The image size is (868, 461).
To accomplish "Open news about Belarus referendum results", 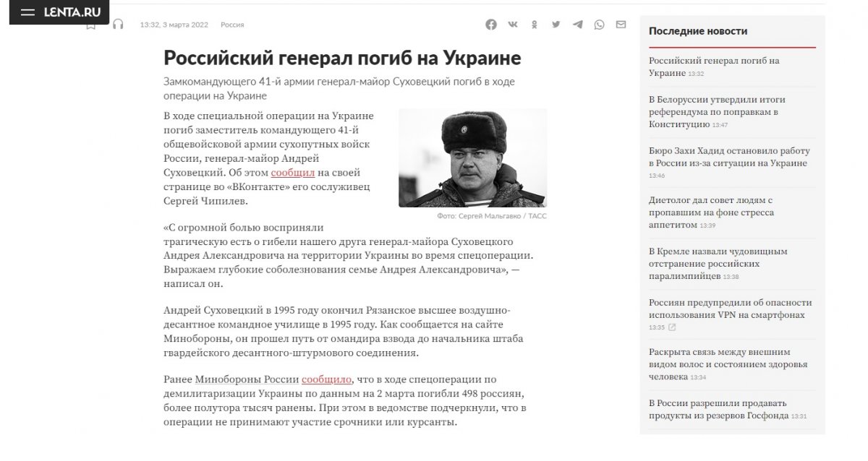I will pos(716,111).
